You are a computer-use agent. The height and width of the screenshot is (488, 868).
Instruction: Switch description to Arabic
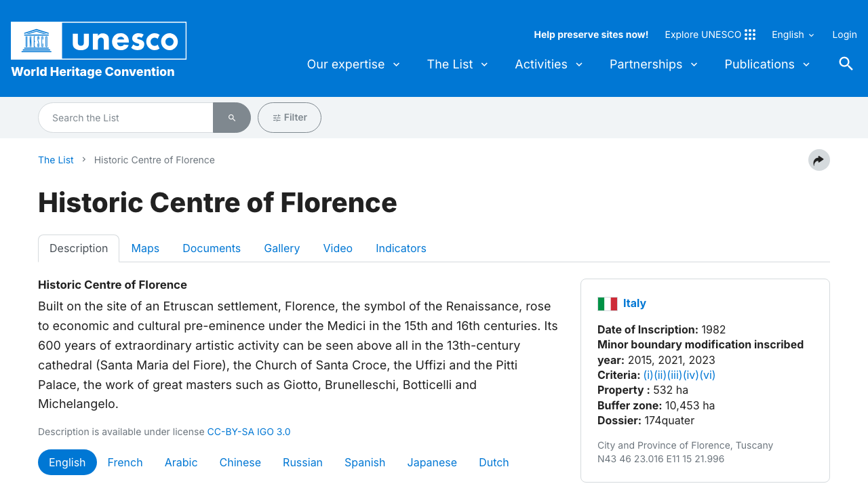point(181,462)
